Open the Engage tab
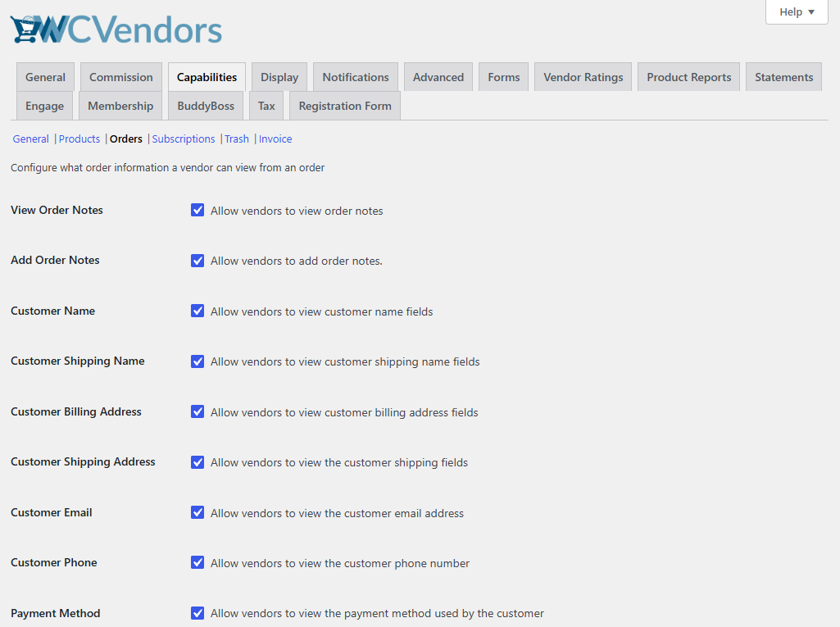This screenshot has width=840, height=627. click(x=44, y=106)
